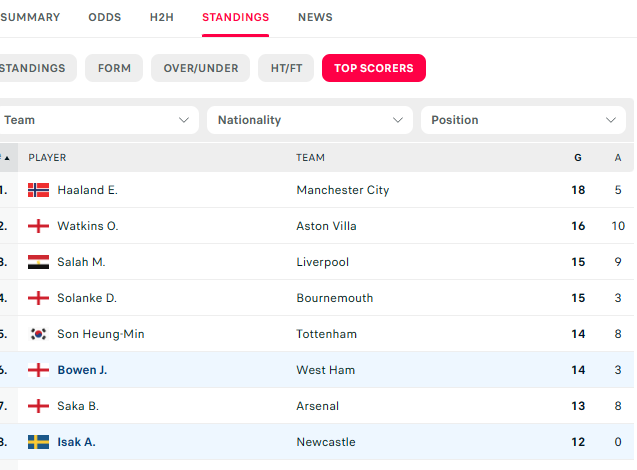Show the Form table
Image resolution: width=637 pixels, height=470 pixels.
[x=114, y=68]
